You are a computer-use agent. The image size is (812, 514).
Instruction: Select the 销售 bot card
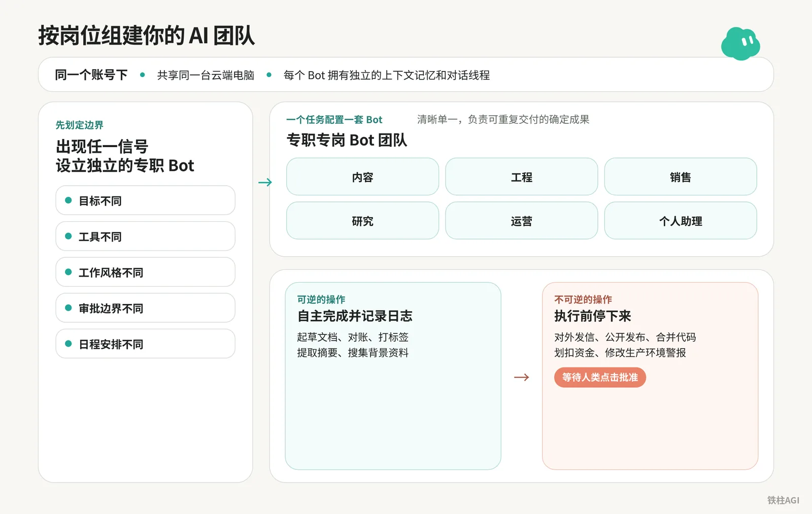(680, 177)
